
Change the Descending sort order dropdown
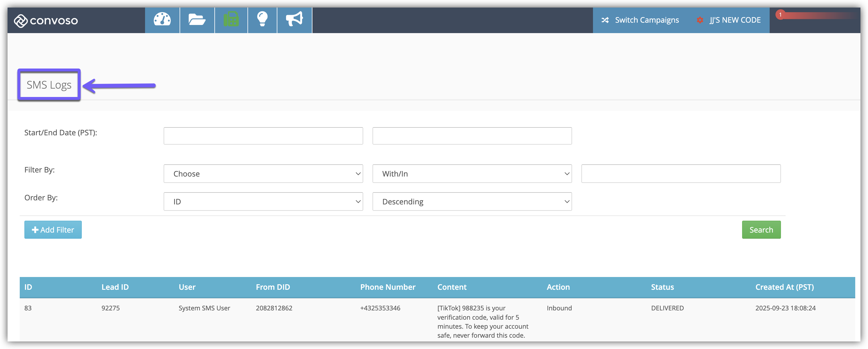click(472, 202)
